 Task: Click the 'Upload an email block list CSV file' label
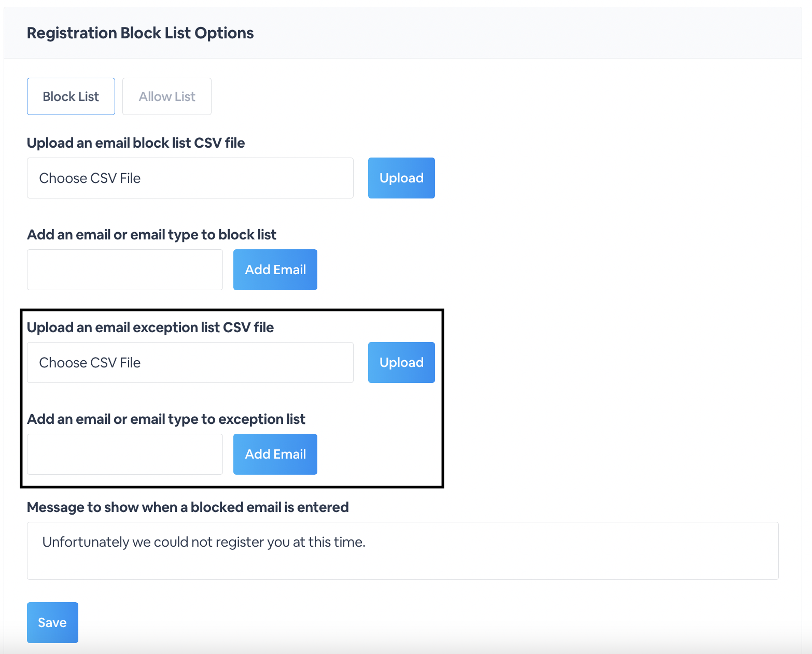pos(136,143)
